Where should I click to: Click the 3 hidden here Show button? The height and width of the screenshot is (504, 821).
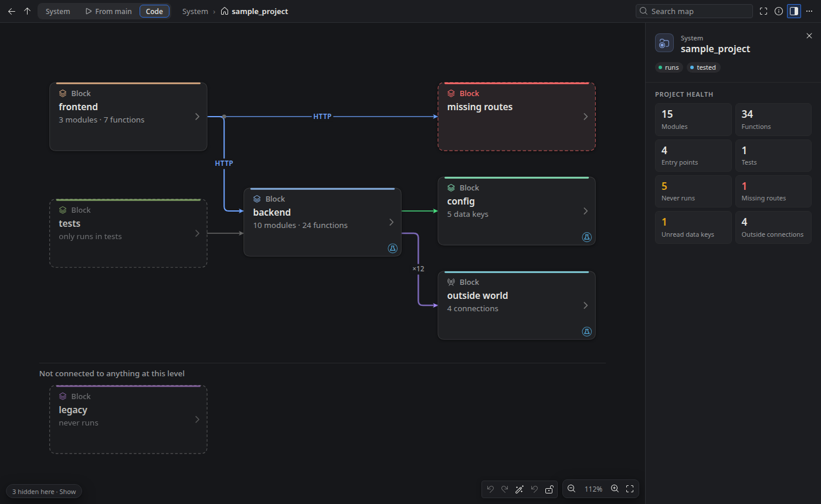pos(44,491)
